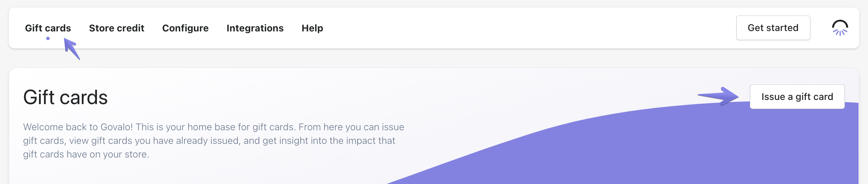Click the purple arrow beside Issue a gift card

(718, 96)
